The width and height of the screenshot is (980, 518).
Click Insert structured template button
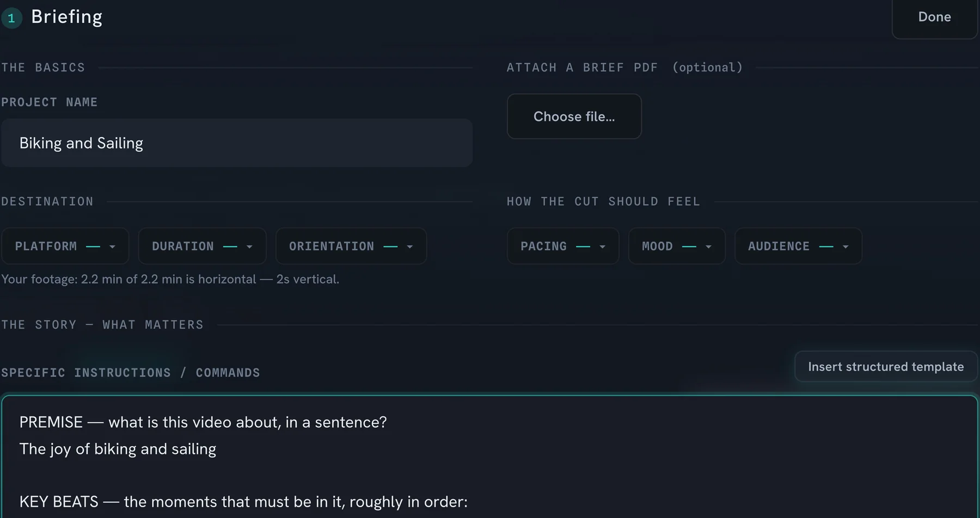click(x=886, y=367)
